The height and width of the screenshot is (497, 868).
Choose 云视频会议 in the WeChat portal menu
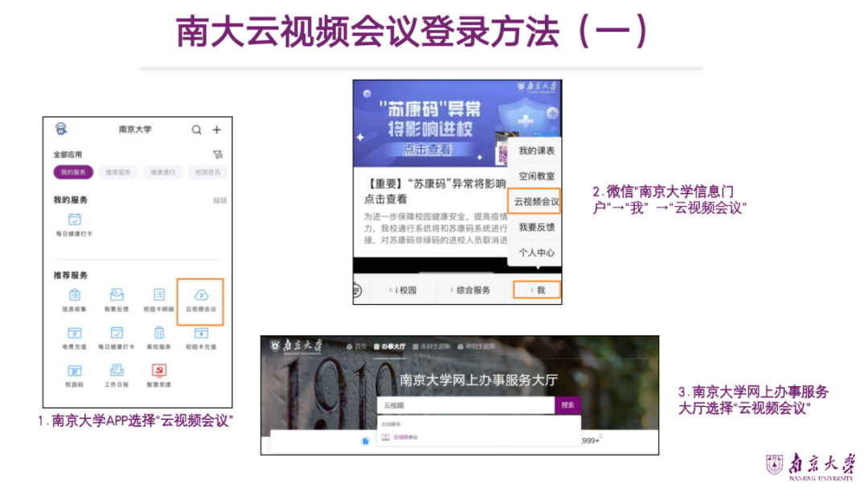point(537,200)
